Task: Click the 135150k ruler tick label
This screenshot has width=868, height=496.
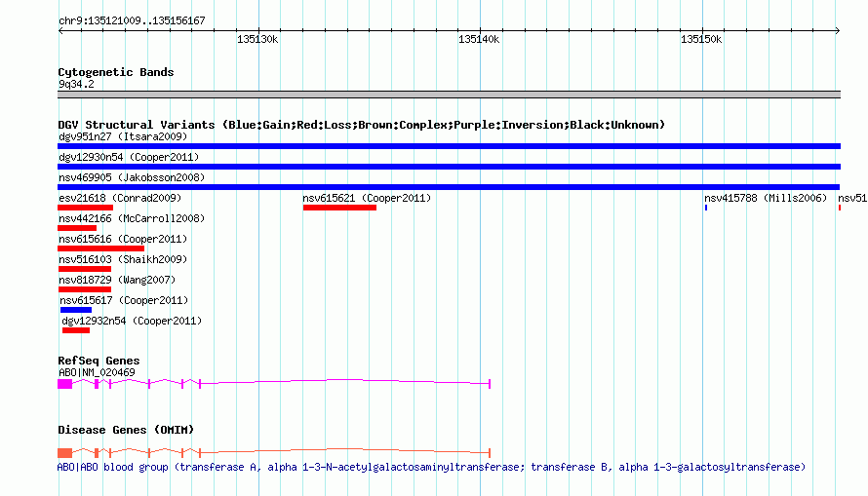Action: (701, 39)
